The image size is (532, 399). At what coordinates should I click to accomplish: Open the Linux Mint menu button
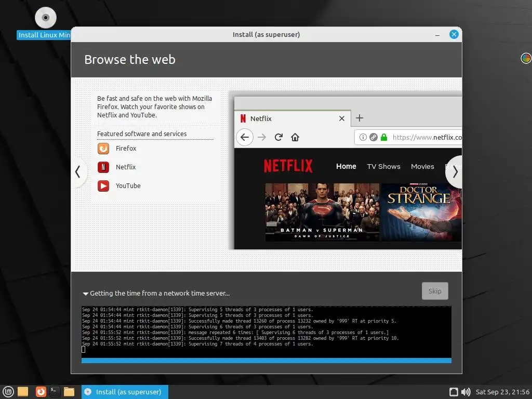8,392
